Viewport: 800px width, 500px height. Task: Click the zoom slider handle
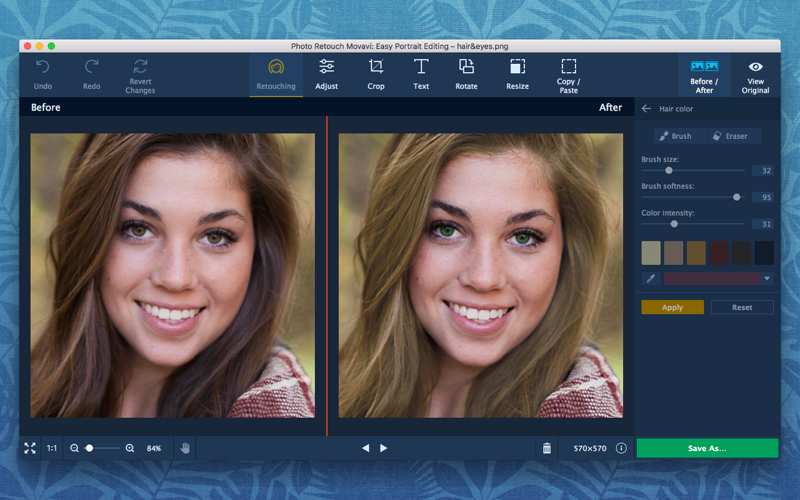89,448
